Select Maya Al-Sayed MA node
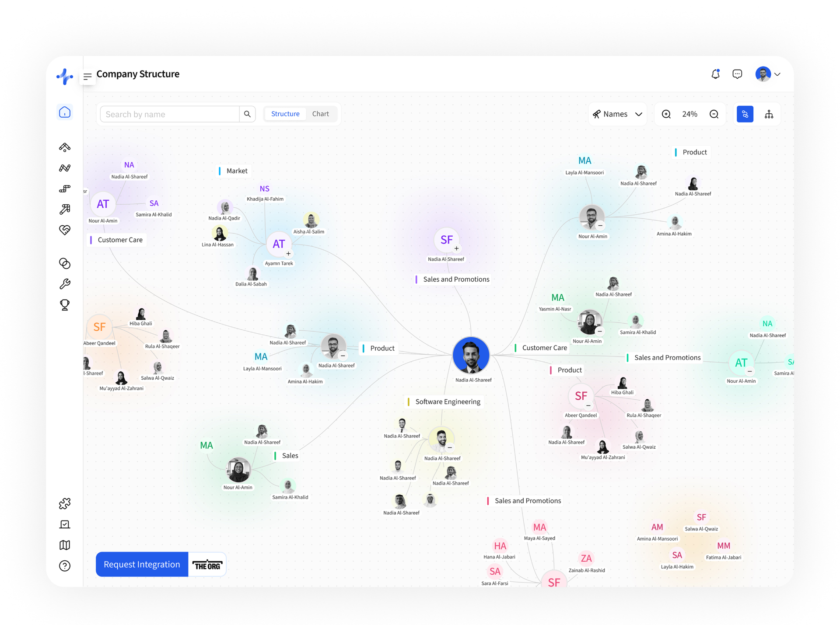 pos(539,527)
